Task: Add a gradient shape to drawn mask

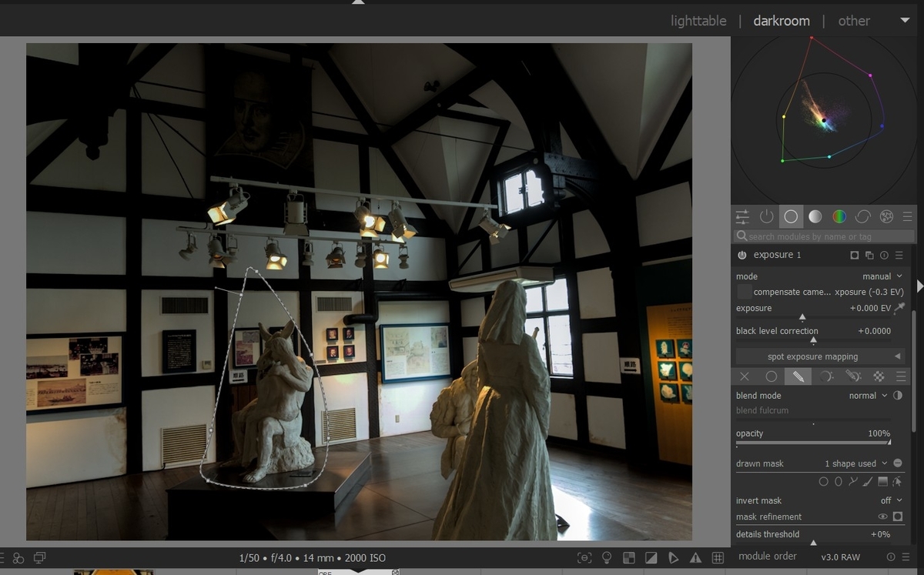Action: [882, 482]
